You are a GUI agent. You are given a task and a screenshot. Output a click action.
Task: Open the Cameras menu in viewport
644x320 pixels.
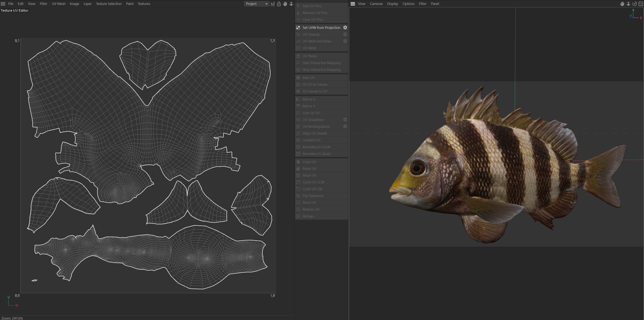pyautogui.click(x=376, y=4)
